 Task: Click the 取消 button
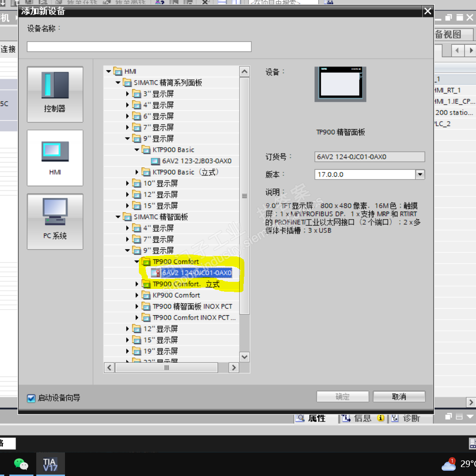[x=399, y=396]
